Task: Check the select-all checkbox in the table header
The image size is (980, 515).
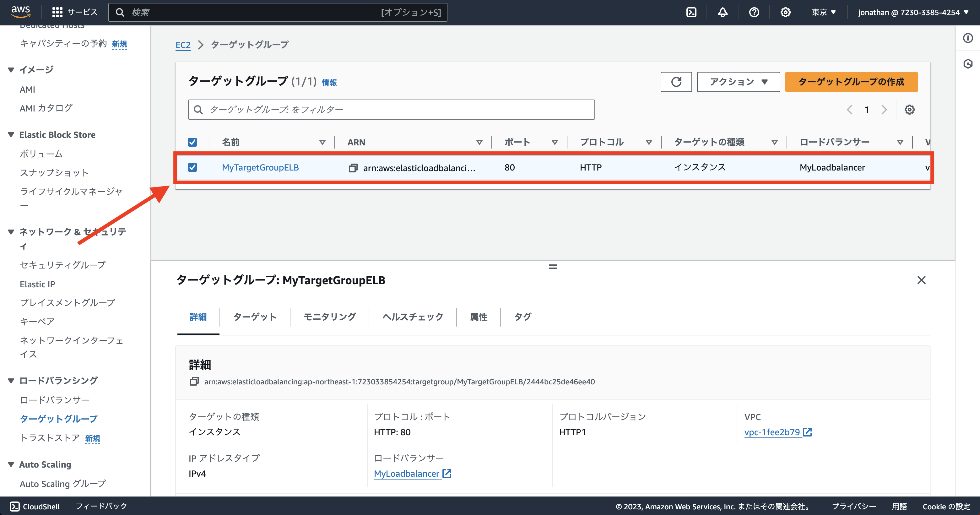Action: tap(192, 142)
